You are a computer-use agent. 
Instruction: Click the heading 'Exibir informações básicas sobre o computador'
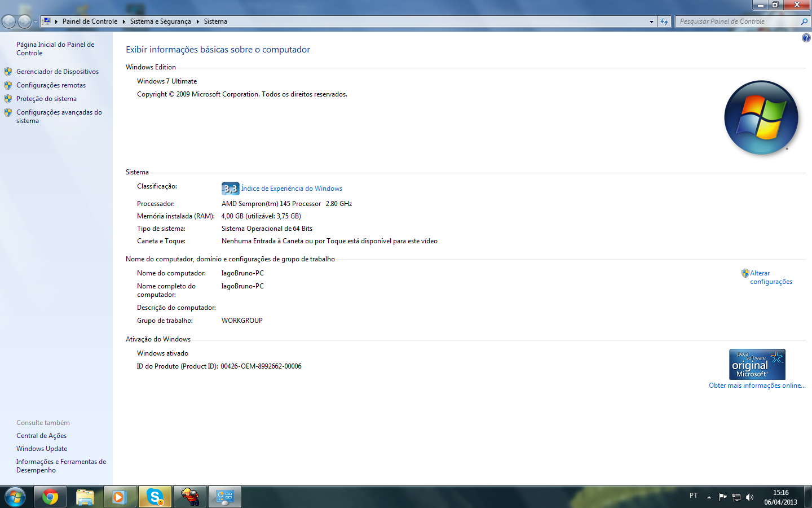coord(218,50)
